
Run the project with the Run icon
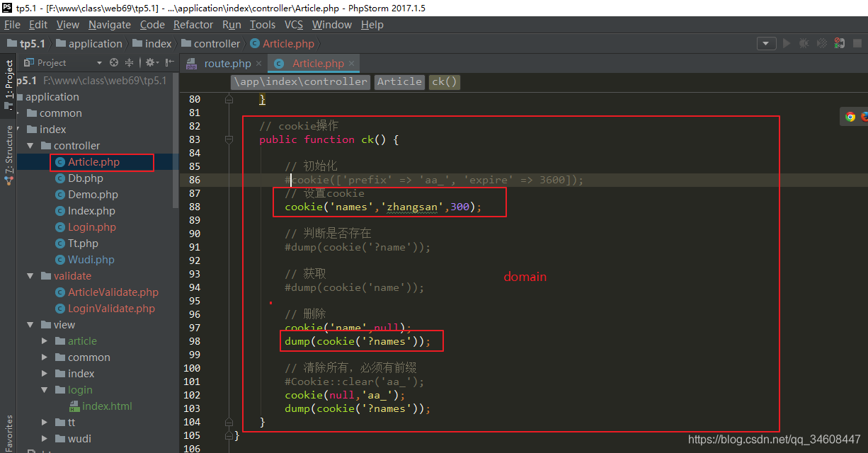click(x=787, y=43)
